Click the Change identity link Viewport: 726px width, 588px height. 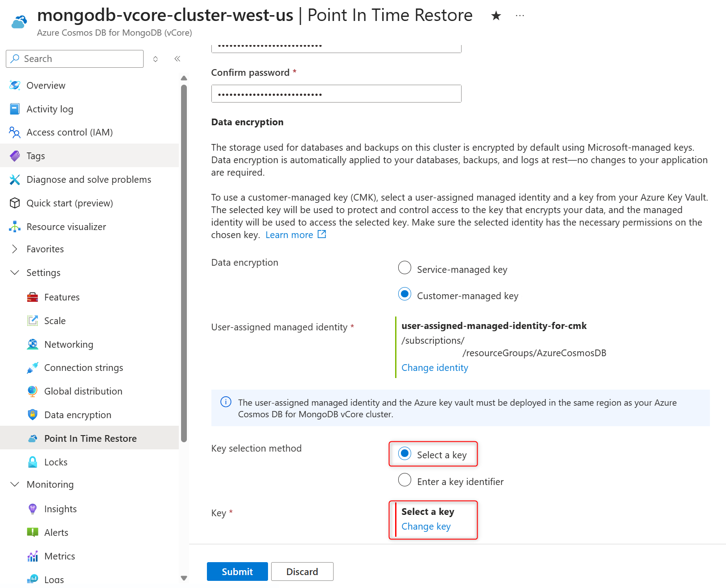[434, 368]
